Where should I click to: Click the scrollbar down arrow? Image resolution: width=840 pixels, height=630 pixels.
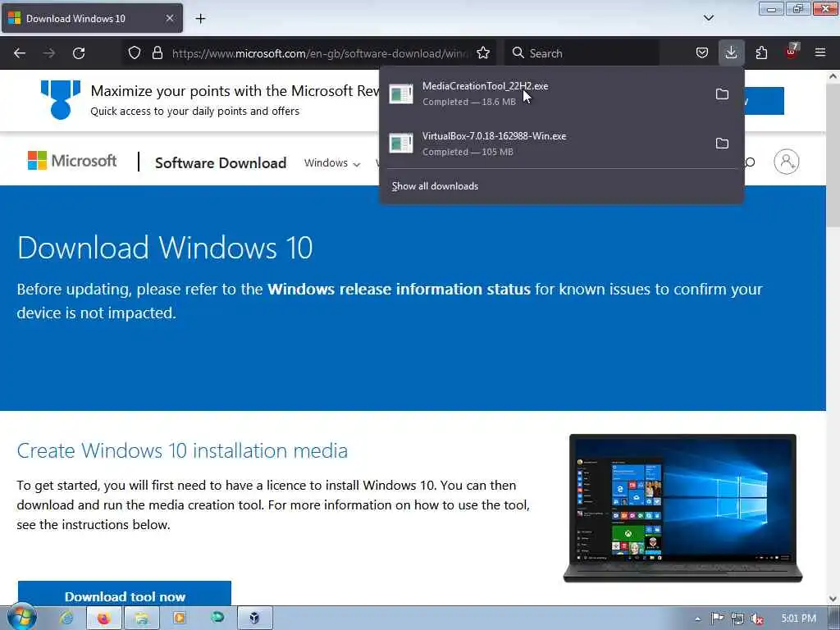[833, 598]
